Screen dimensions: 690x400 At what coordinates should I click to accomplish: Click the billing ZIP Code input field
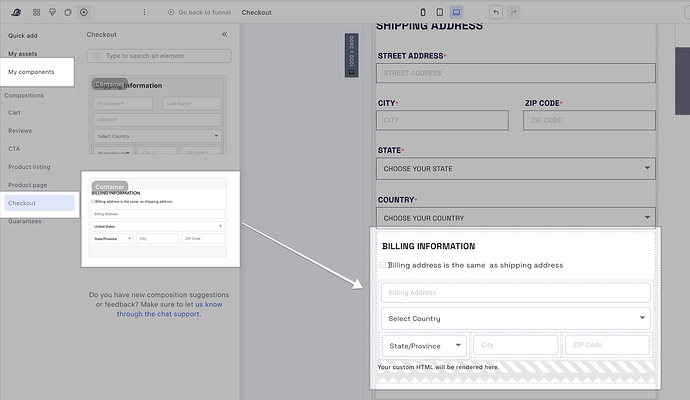click(x=607, y=345)
